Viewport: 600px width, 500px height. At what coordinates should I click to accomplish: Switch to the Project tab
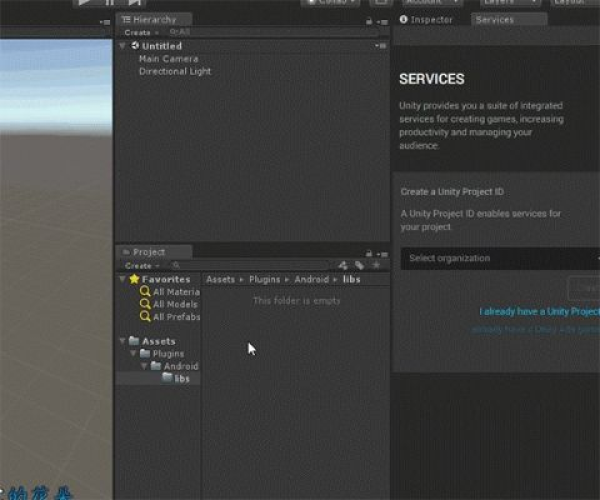(x=154, y=252)
